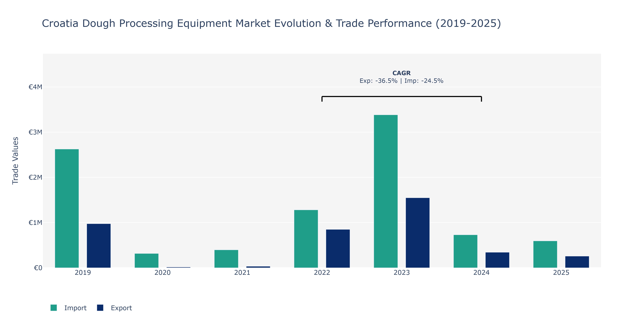This screenshot has width=644, height=322.
Task: Click the teal Import legend swatch
Action: click(x=54, y=308)
